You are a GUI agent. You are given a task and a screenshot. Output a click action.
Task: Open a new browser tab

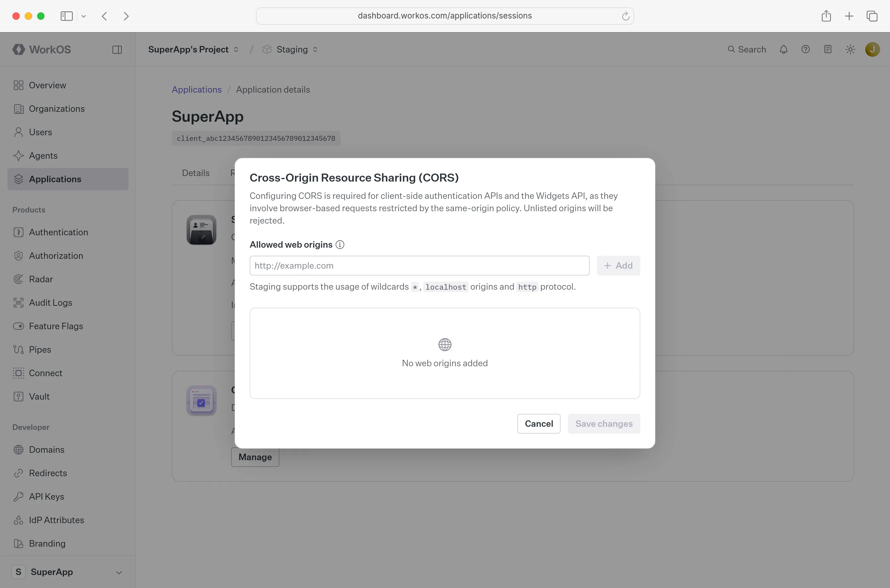click(849, 16)
